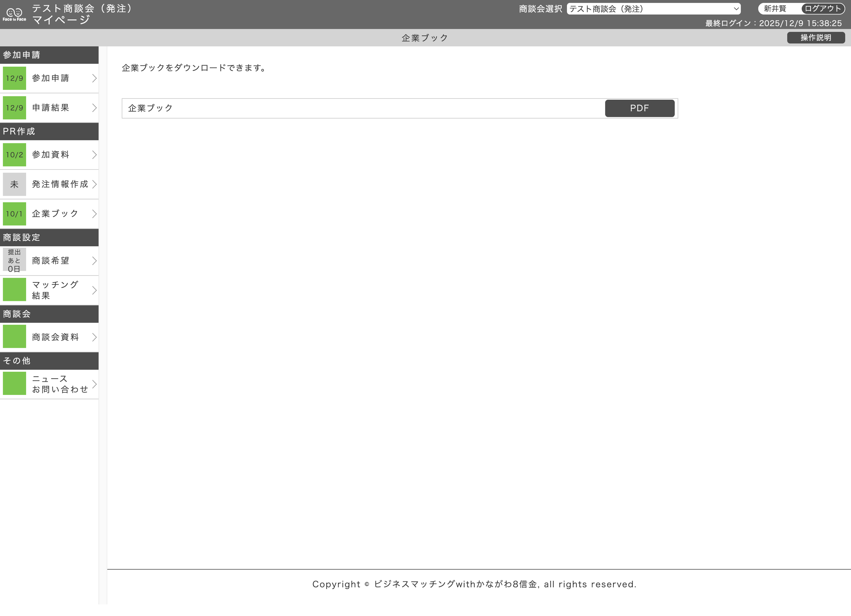Click the 10/2 badge beside 参加資料
851x616 pixels.
(14, 155)
